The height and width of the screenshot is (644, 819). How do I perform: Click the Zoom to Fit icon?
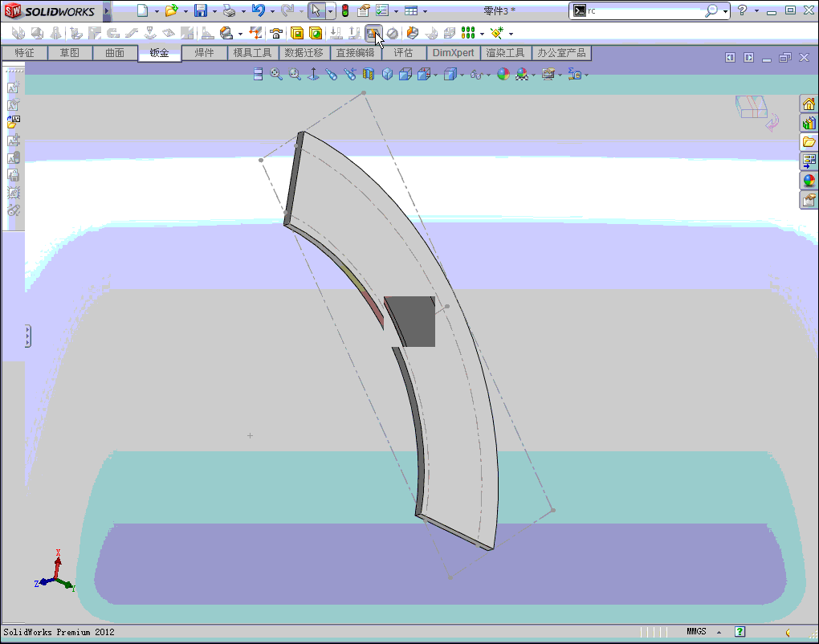point(275,74)
